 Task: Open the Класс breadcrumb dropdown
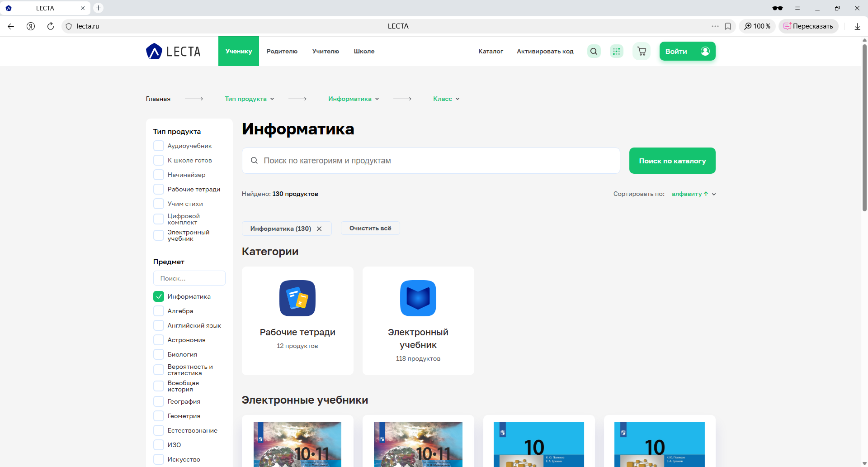click(x=446, y=99)
